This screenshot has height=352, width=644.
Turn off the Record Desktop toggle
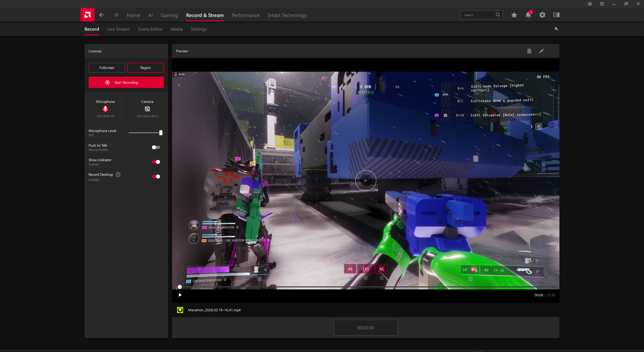[156, 177]
